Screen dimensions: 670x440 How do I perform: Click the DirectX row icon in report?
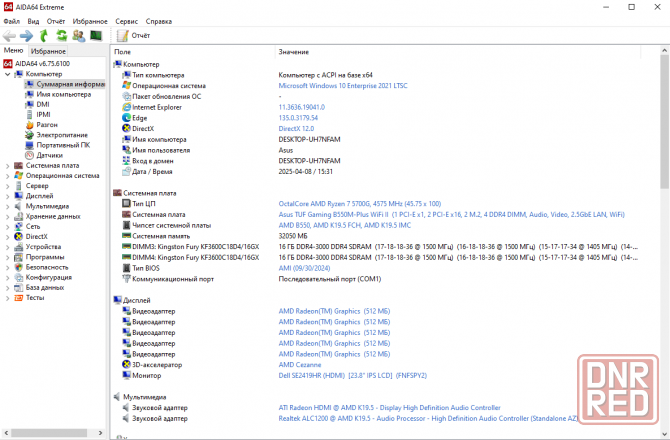coord(126,129)
